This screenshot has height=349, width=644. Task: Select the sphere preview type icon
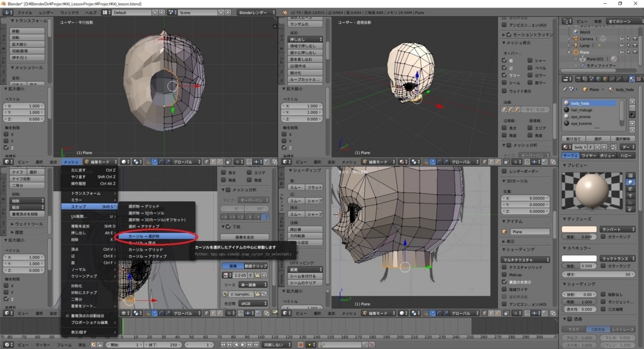[x=630, y=182]
